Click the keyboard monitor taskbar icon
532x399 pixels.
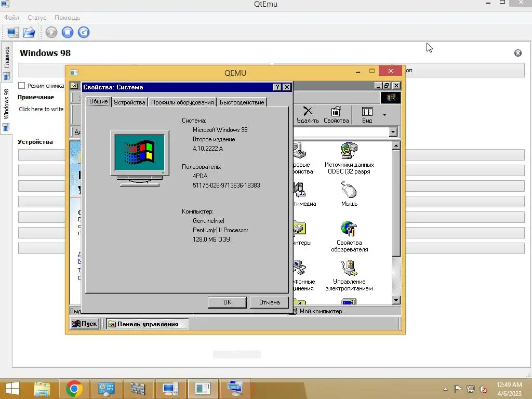coord(234,389)
